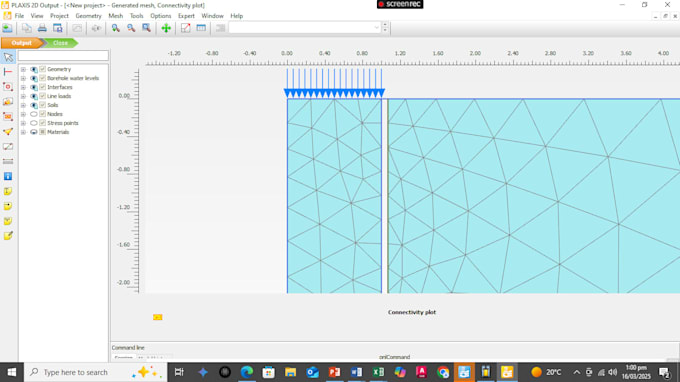Image resolution: width=680 pixels, height=382 pixels.
Task: Click the red stress point selection tool
Action: click(x=8, y=117)
